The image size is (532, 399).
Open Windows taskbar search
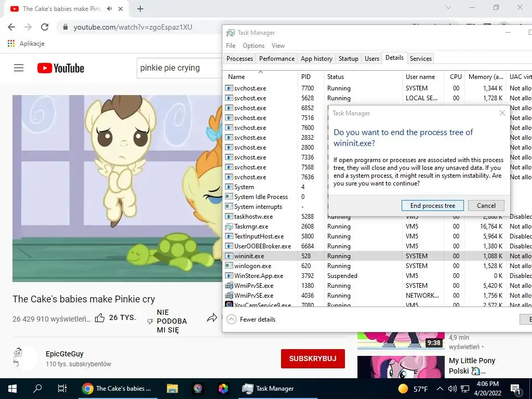pyautogui.click(x=37, y=389)
